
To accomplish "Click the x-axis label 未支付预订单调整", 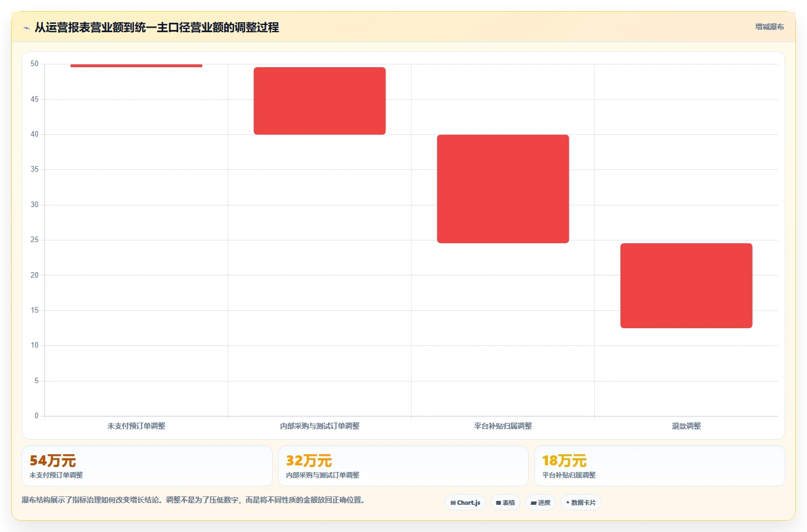I will point(136,426).
